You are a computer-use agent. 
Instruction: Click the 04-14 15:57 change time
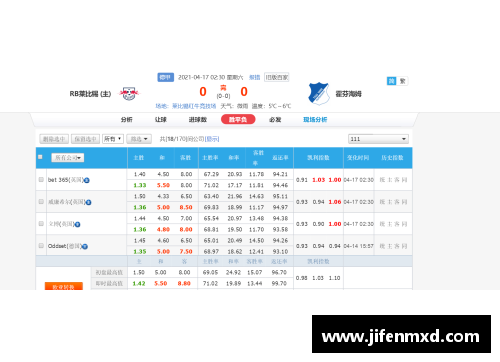359,246
